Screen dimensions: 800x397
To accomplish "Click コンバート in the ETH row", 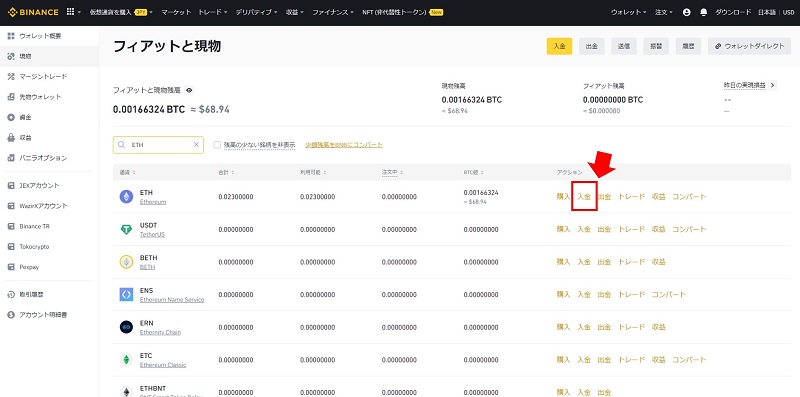I will click(x=689, y=196).
